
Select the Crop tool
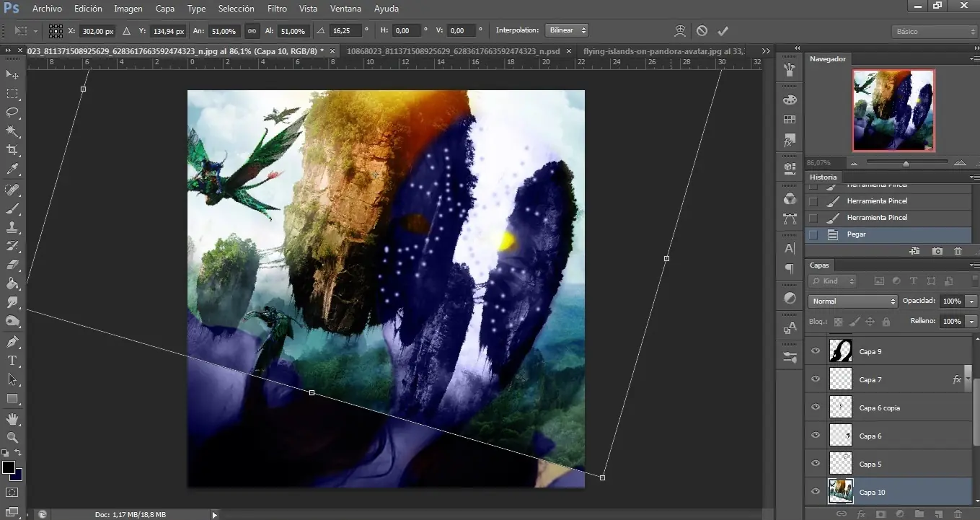(12, 150)
